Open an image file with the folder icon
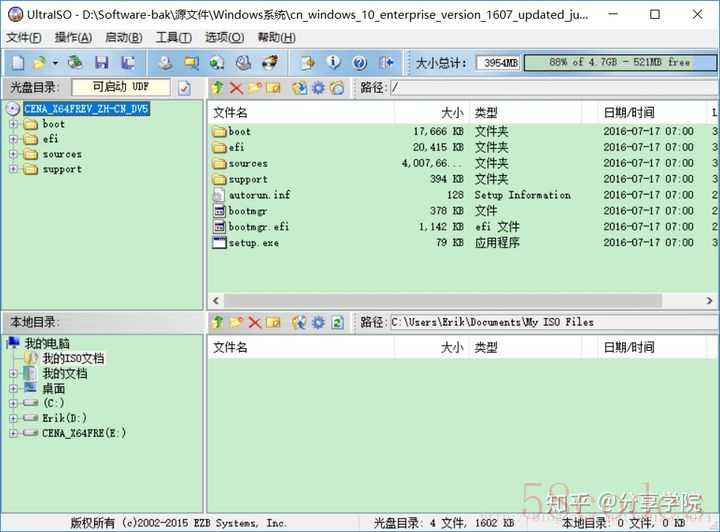This screenshot has height=532, width=720. 39,62
